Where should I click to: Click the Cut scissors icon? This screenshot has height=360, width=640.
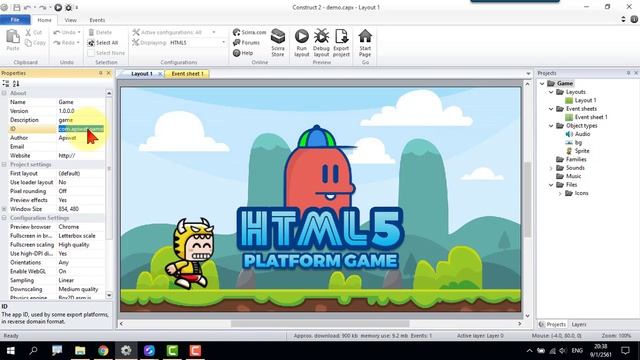tap(28, 32)
